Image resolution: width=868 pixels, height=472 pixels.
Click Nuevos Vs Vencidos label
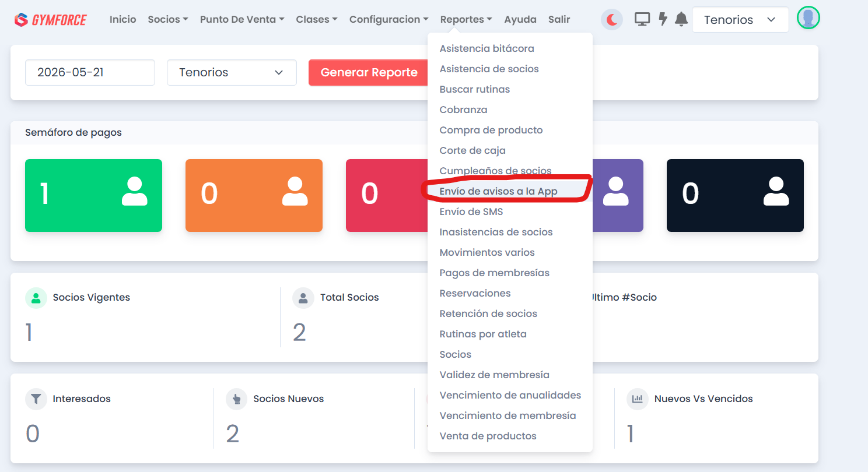(x=703, y=399)
